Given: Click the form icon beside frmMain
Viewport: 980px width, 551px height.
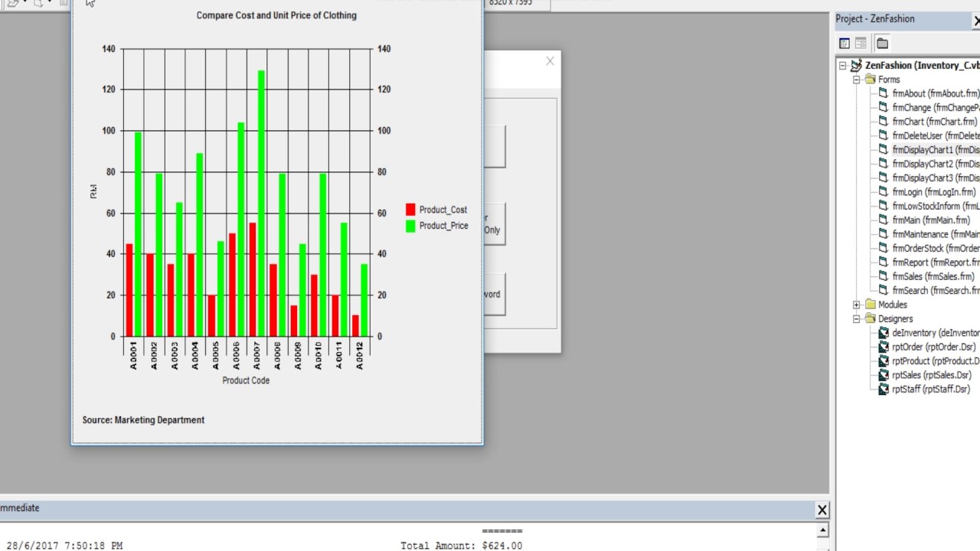Looking at the screenshot, I should (x=883, y=220).
